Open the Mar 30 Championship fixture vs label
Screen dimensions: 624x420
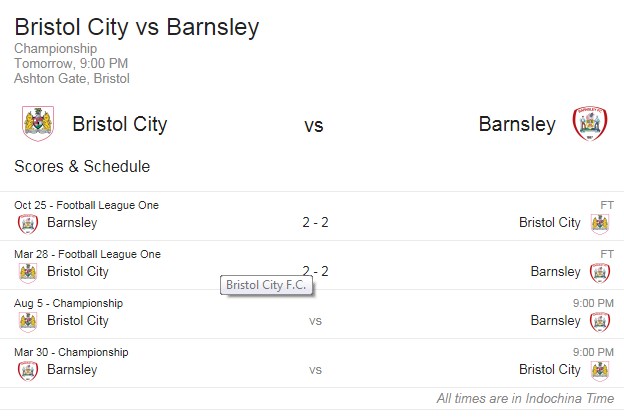(x=315, y=370)
